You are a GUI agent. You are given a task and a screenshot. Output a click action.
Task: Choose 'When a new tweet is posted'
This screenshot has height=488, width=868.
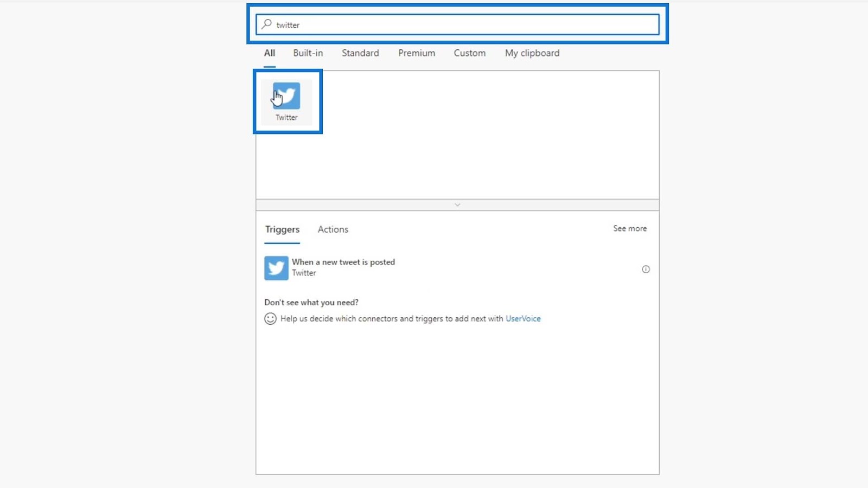457,268
